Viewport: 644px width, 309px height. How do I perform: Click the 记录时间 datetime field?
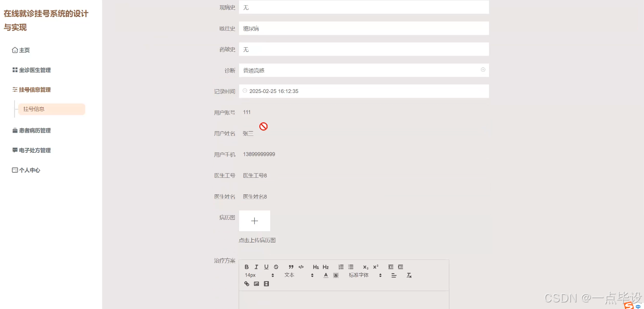click(x=364, y=91)
